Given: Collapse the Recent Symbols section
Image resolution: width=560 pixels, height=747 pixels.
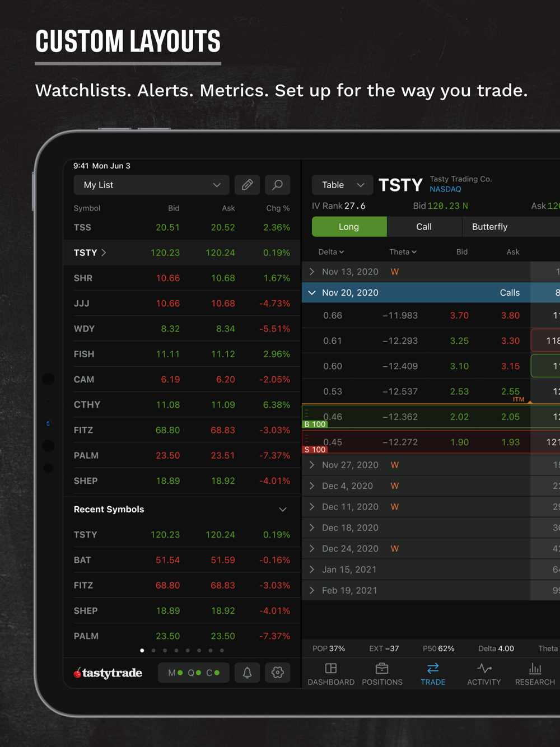Looking at the screenshot, I should pyautogui.click(x=283, y=510).
